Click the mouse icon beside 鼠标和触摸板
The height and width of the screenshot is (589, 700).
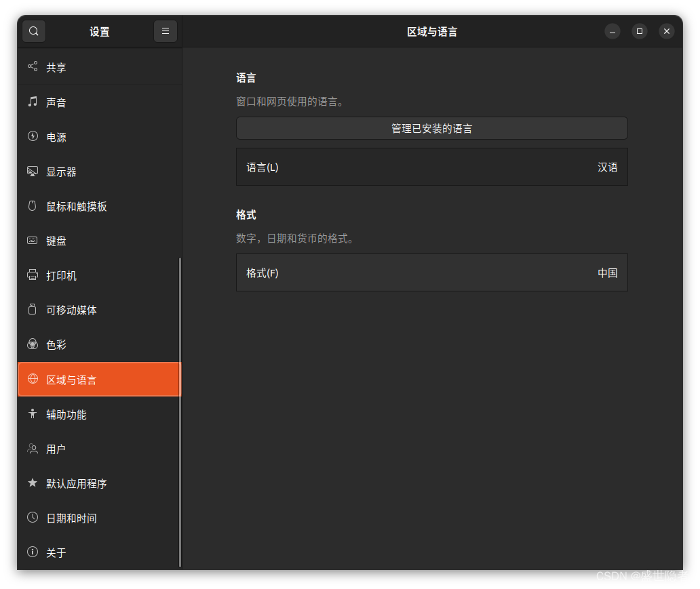click(33, 205)
